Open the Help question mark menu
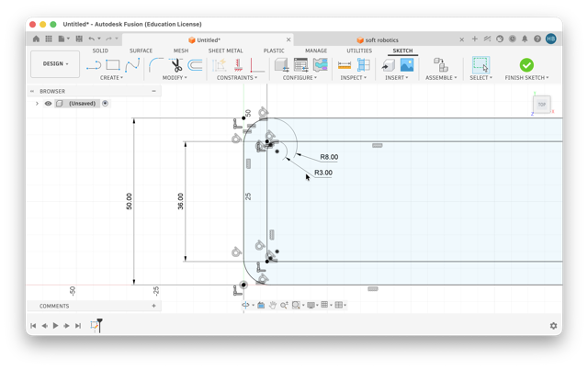This screenshot has height=369, width=588. 537,39
